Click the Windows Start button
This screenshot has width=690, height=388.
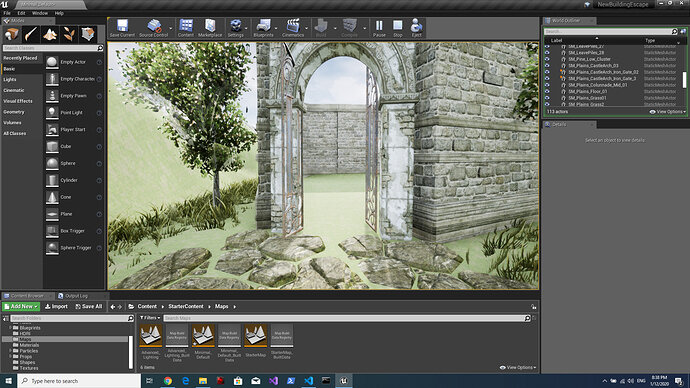coord(8,381)
